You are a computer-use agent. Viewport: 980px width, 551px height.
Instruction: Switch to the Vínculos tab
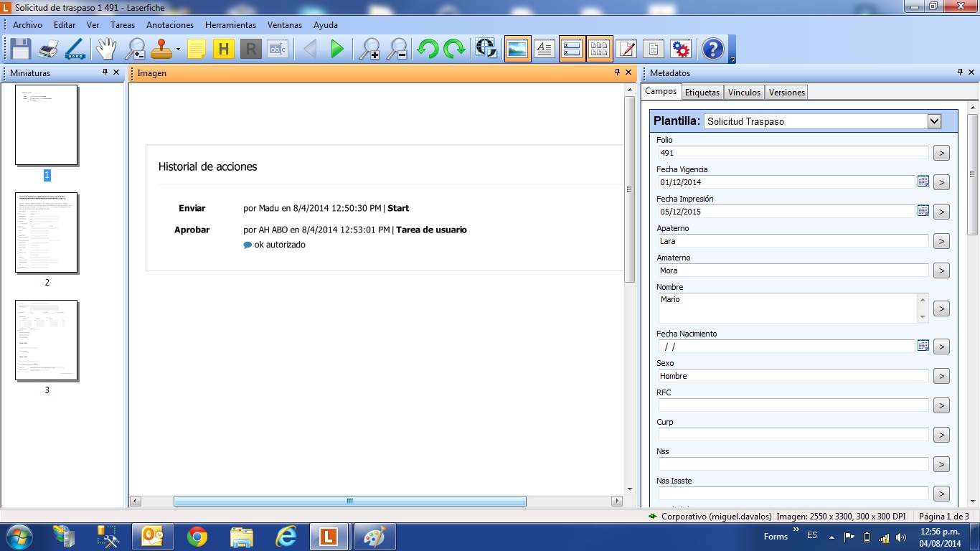click(x=744, y=93)
